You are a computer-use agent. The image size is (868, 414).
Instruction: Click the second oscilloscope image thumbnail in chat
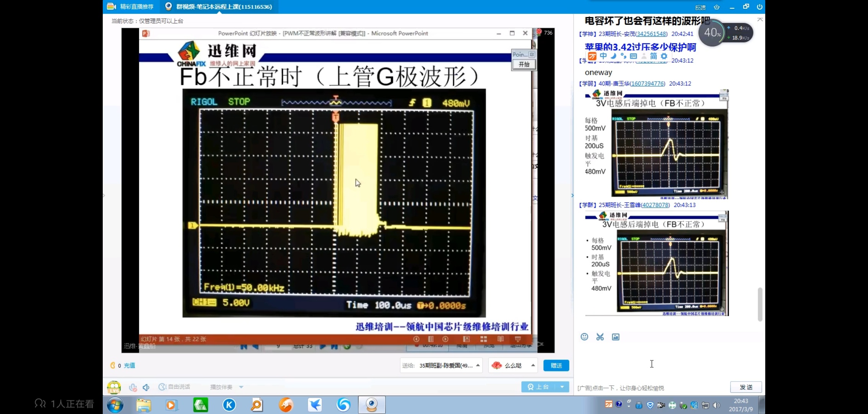[656, 264]
